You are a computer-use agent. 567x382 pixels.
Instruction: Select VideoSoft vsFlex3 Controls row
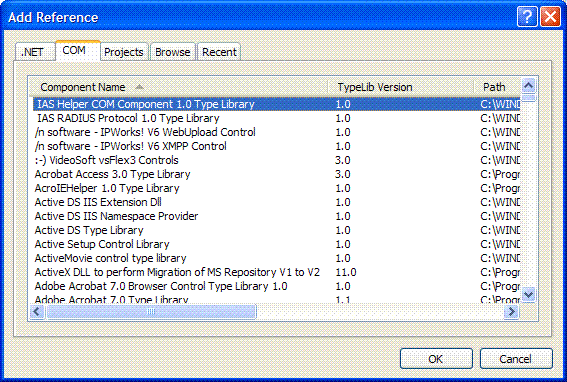click(276, 160)
